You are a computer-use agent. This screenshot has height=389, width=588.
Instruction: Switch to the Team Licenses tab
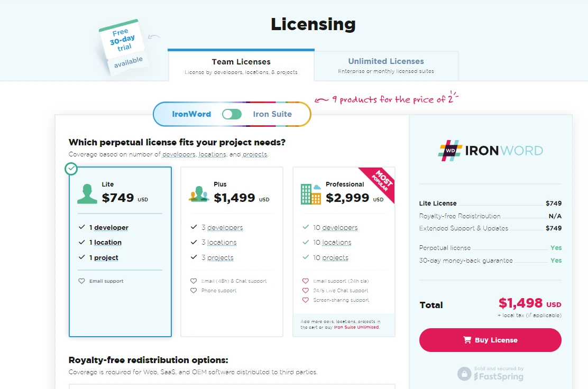(x=241, y=66)
